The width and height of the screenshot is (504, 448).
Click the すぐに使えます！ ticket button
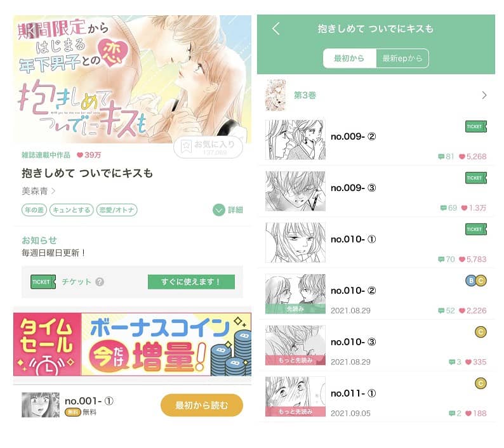coord(191,282)
